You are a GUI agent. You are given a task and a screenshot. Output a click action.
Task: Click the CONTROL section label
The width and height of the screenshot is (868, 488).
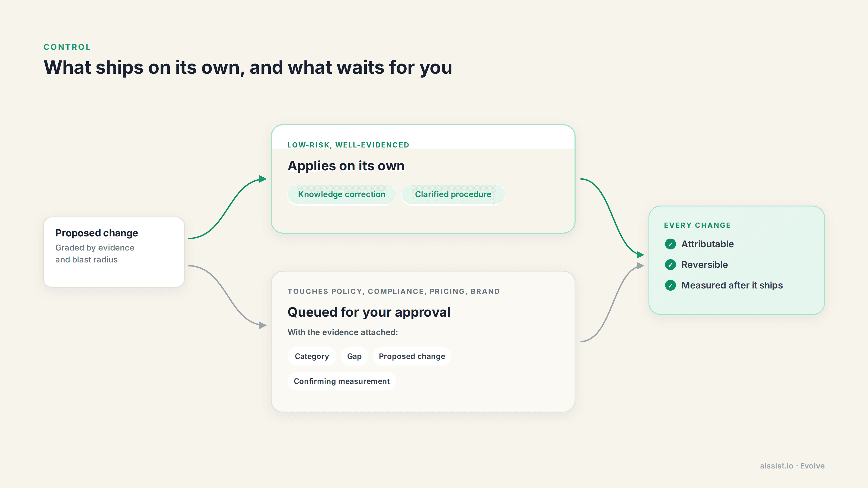click(x=67, y=47)
